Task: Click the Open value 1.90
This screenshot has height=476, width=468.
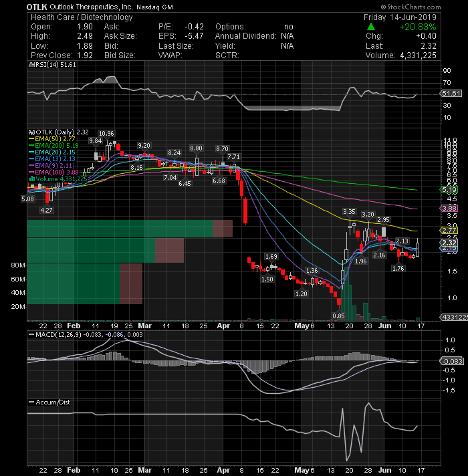Action: coord(85,27)
